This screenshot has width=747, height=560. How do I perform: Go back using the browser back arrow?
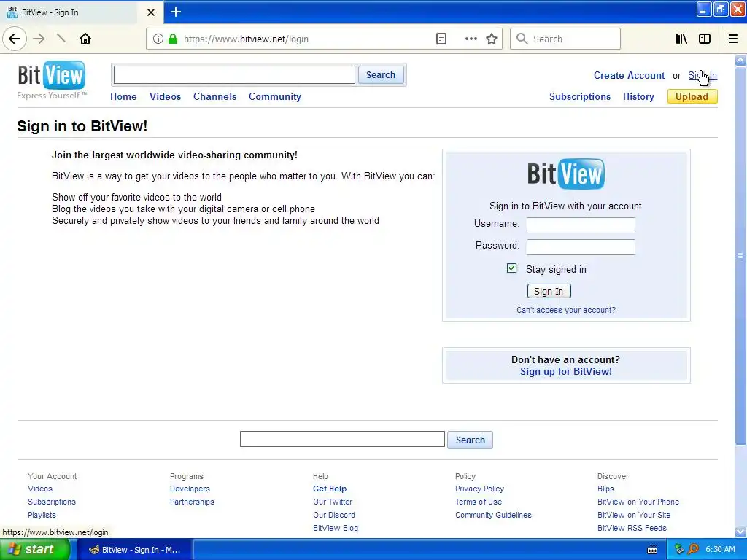pyautogui.click(x=15, y=39)
